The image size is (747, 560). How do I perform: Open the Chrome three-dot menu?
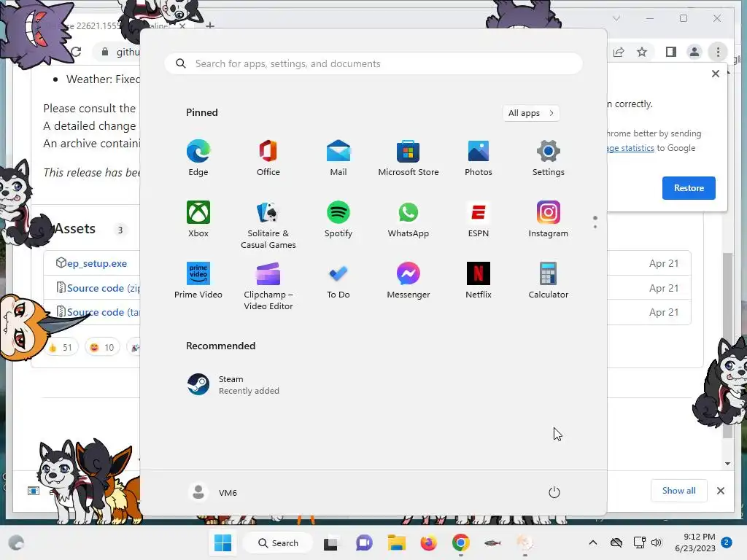click(718, 52)
